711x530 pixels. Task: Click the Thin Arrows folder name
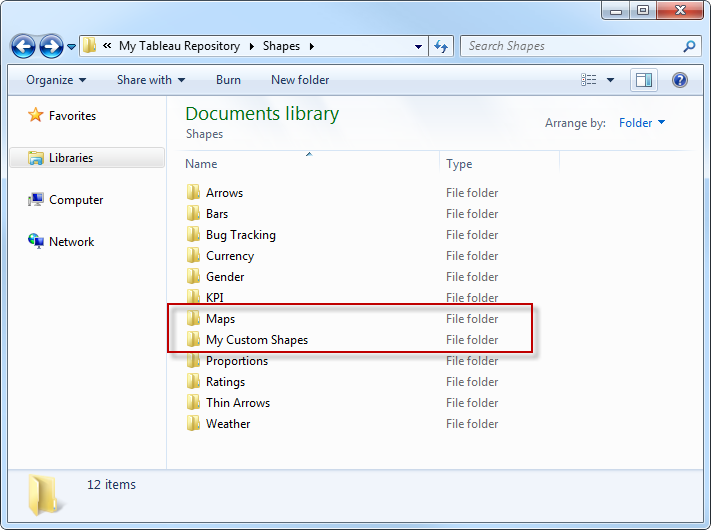[238, 403]
